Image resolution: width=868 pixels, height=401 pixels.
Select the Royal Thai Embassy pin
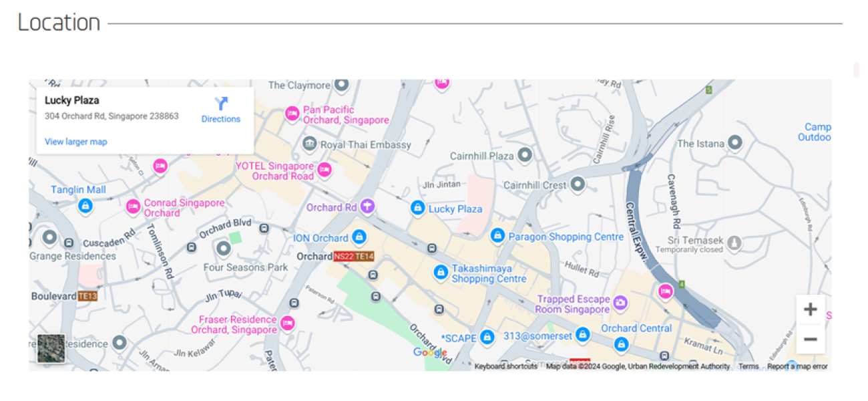(x=309, y=144)
